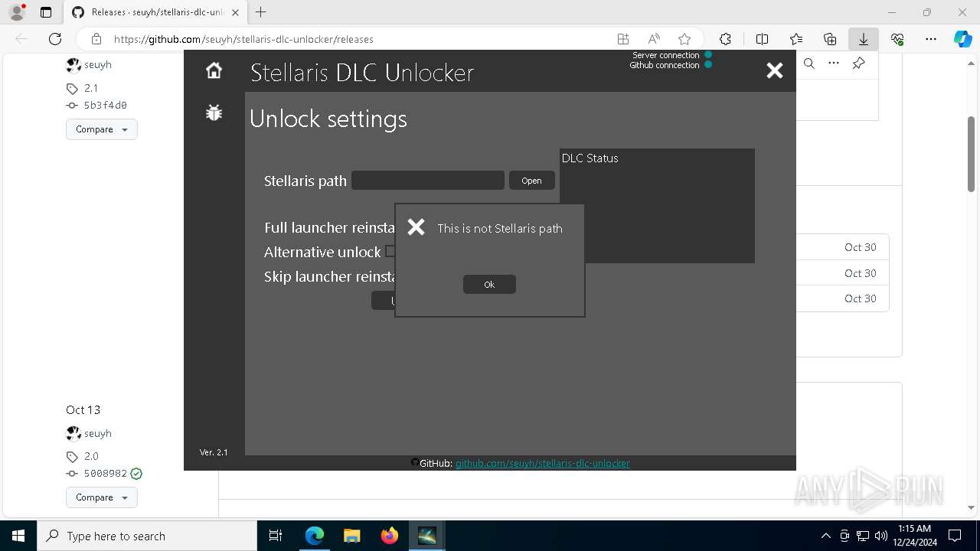The image size is (980, 551).
Task: Toggle the read aloud icon
Action: click(654, 39)
